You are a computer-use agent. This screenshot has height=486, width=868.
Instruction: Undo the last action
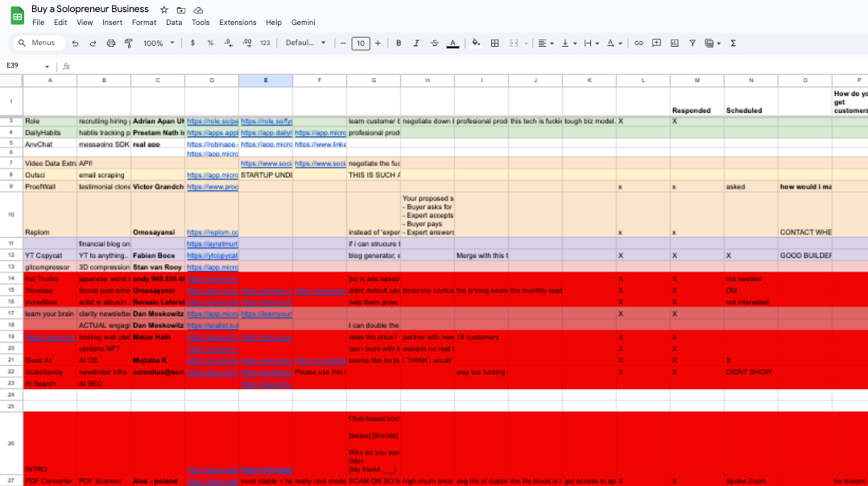pos(76,44)
